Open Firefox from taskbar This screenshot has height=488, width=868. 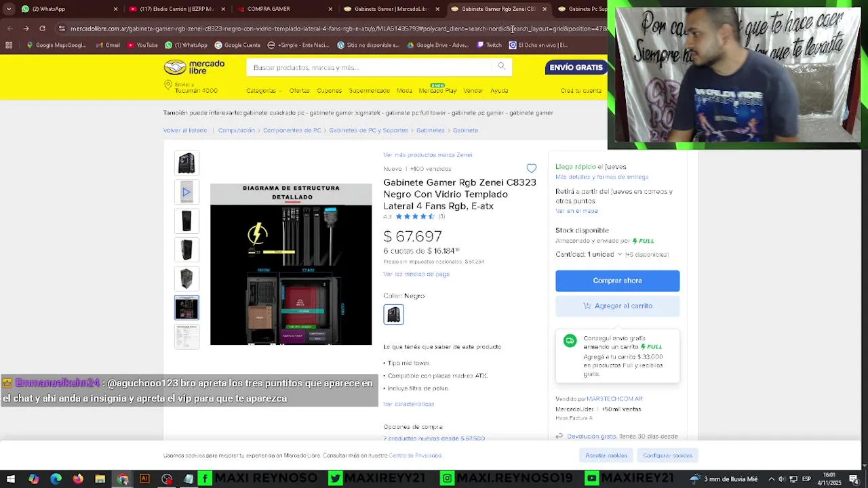click(78, 479)
